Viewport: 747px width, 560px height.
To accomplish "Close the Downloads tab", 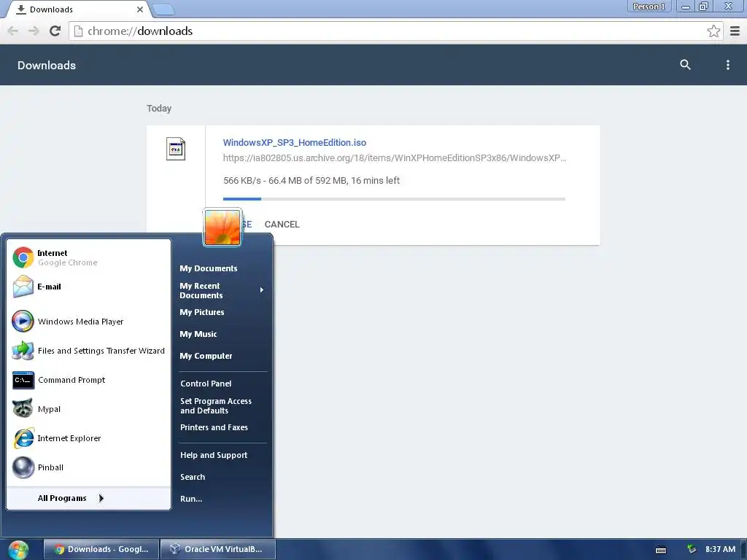I will point(139,9).
